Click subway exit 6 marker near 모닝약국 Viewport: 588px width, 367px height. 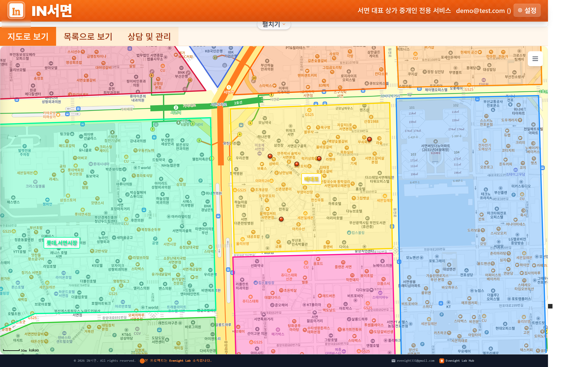tap(250, 123)
